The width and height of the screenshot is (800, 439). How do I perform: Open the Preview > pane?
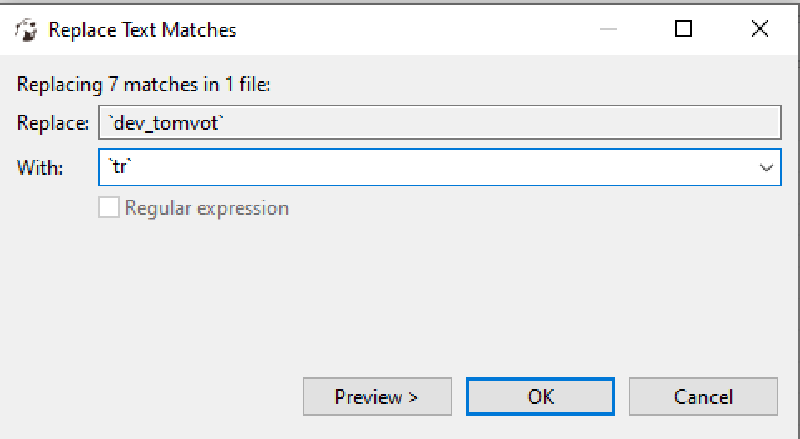[376, 397]
